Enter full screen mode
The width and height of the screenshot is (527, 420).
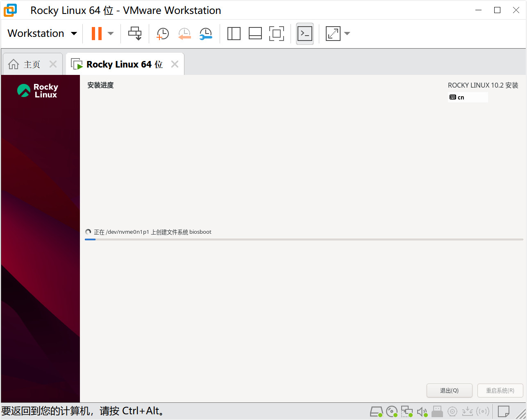coord(277,34)
